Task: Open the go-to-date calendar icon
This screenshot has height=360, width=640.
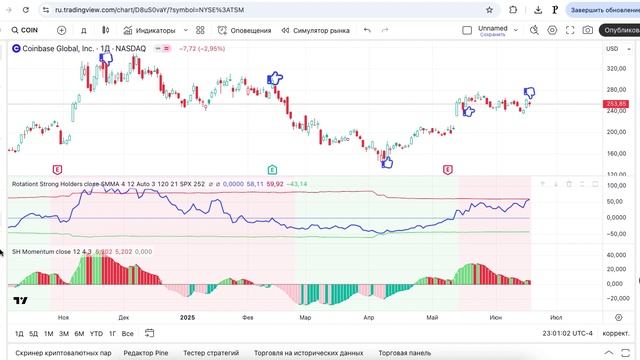Action: pyautogui.click(x=150, y=333)
